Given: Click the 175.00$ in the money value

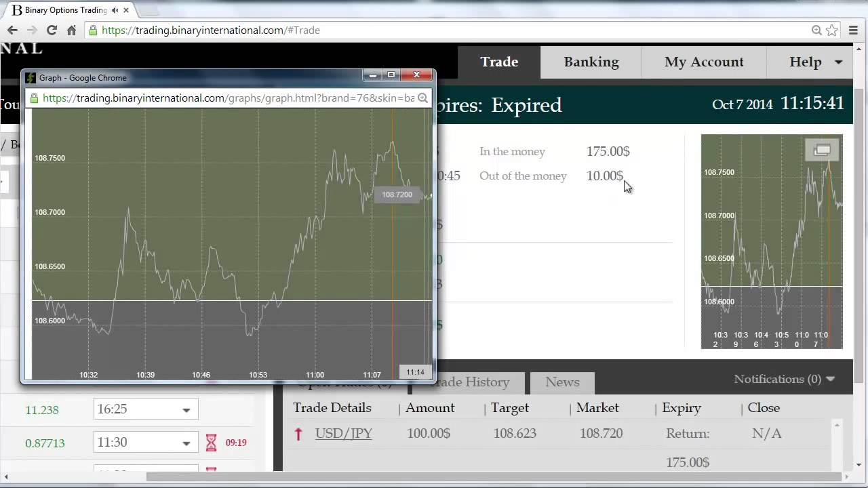Looking at the screenshot, I should click(x=608, y=152).
